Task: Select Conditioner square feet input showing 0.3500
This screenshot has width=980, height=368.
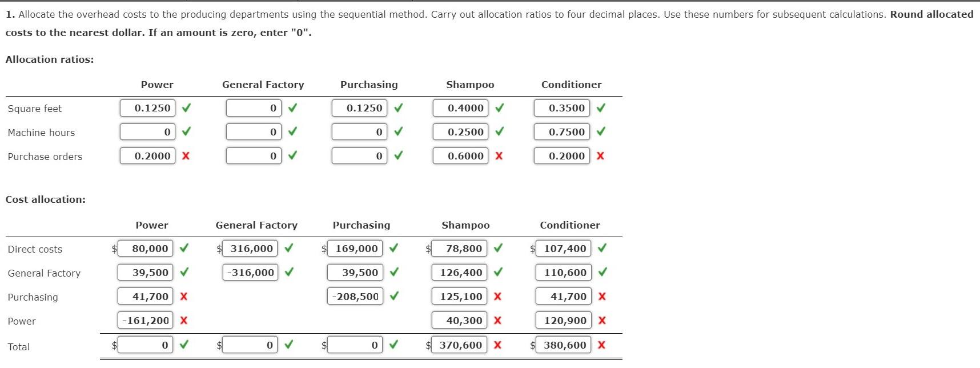Action: [562, 107]
